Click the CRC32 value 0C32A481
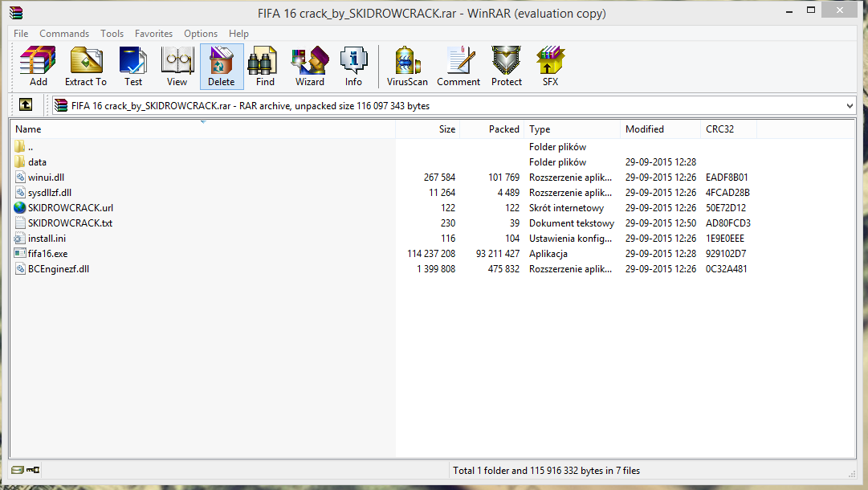 point(726,268)
